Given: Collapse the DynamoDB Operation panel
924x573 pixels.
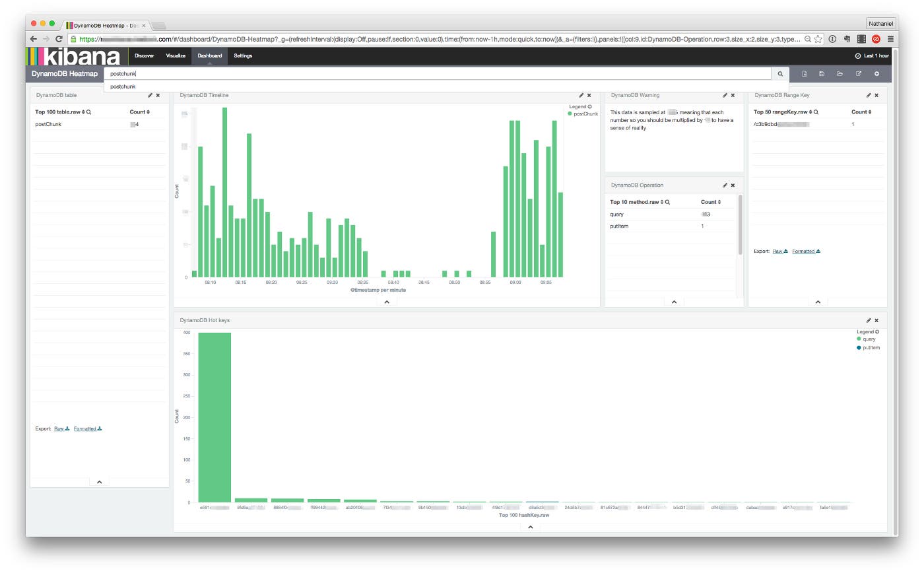Looking at the screenshot, I should [x=674, y=302].
